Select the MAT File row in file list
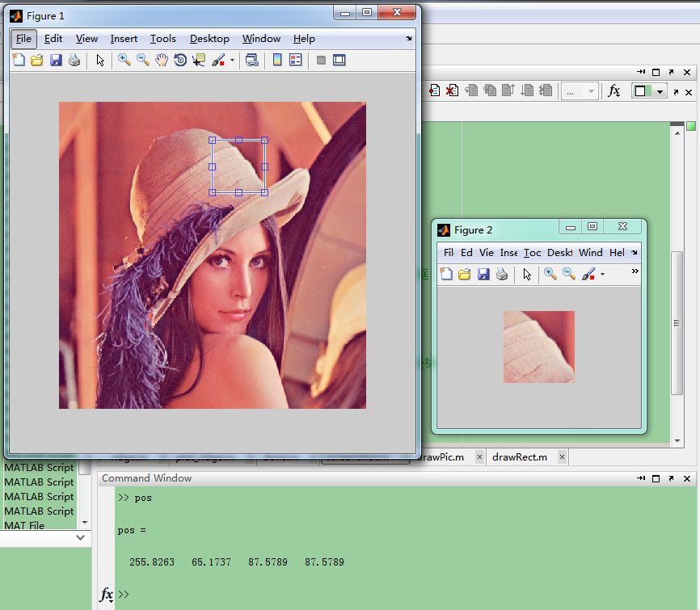The width and height of the screenshot is (700, 610). (x=40, y=525)
